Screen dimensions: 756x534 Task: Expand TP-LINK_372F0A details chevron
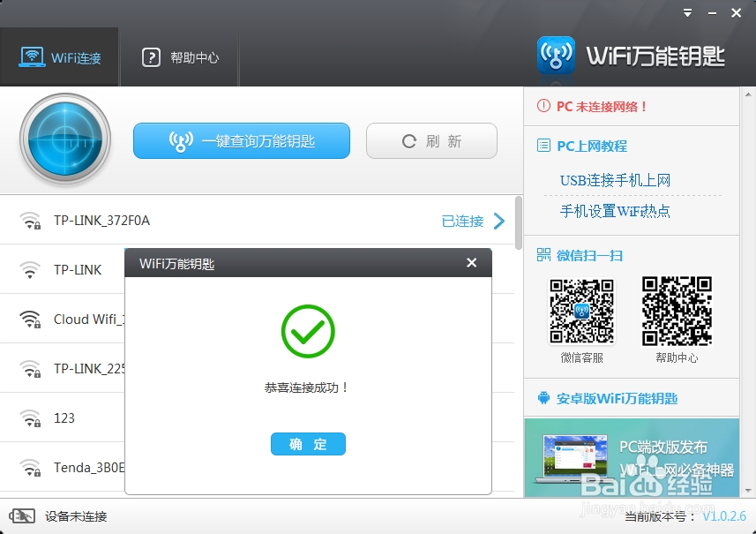[x=499, y=221]
